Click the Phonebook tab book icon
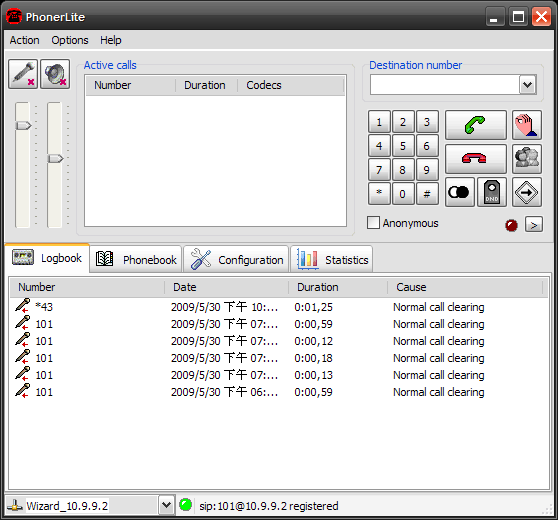Image resolution: width=558 pixels, height=520 pixels. [x=104, y=259]
